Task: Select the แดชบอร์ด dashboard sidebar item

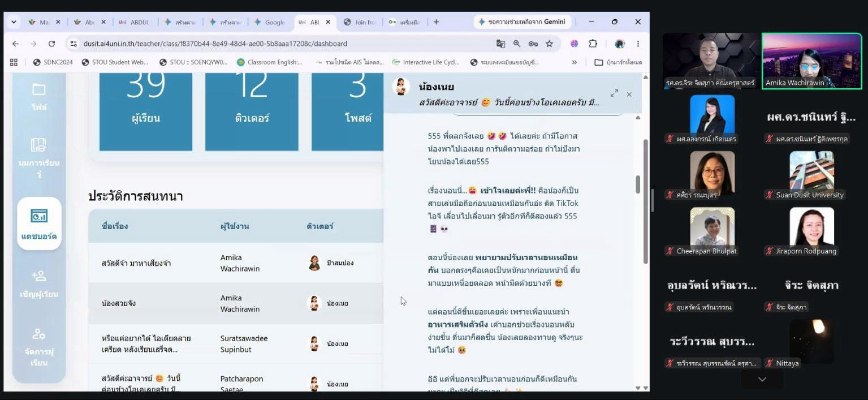Action: [39, 223]
